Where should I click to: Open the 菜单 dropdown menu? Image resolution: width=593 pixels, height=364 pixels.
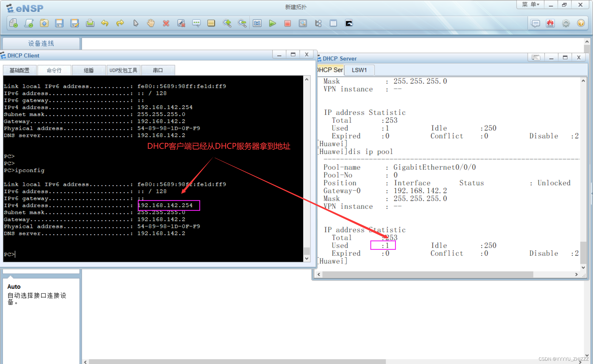(x=530, y=5)
